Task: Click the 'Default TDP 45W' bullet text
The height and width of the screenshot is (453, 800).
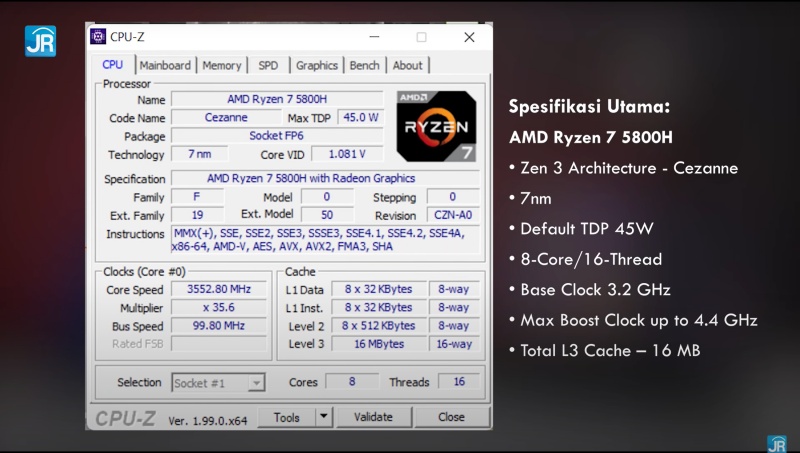Action: (x=587, y=229)
